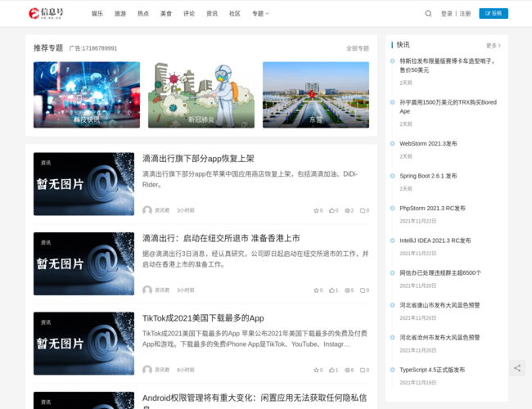Click comment icon on 滴滴出行旗下部分app article

point(363,210)
